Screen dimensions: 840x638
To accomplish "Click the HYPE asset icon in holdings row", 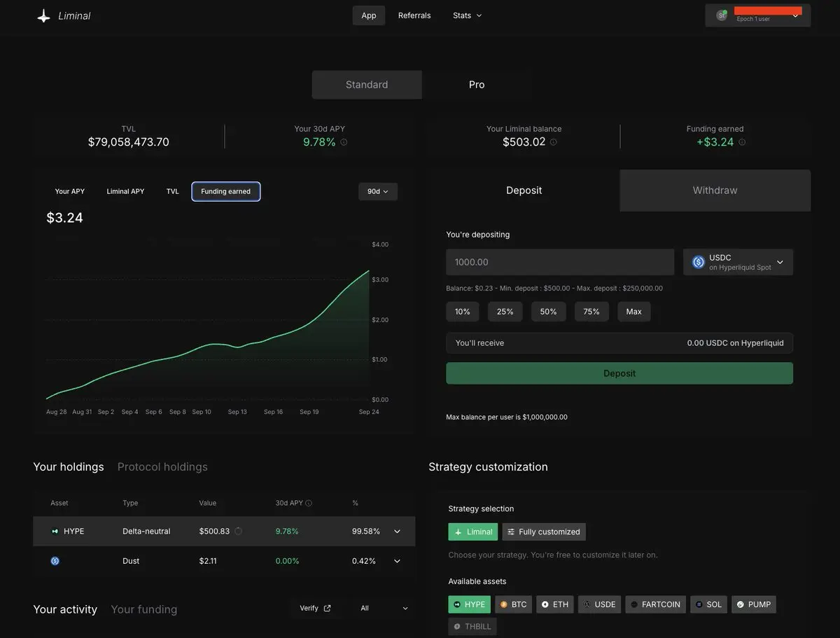I will pyautogui.click(x=55, y=532).
